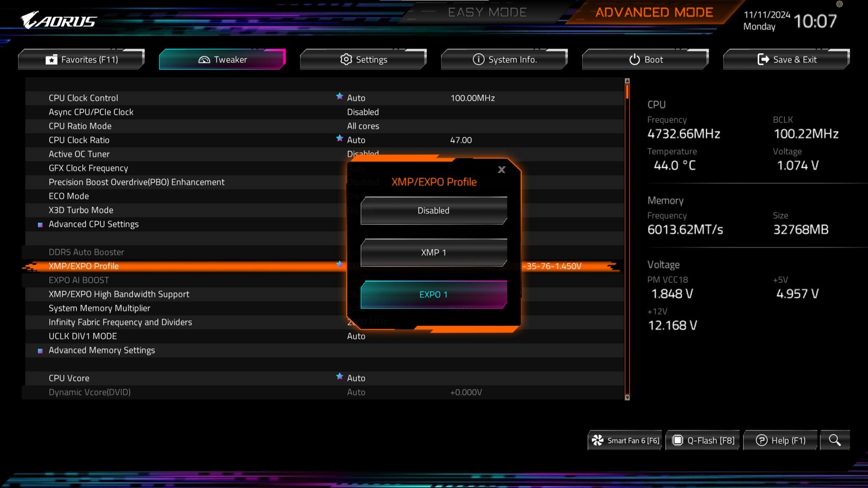Expand Advanced Memory Settings submenu

pyautogui.click(x=102, y=350)
